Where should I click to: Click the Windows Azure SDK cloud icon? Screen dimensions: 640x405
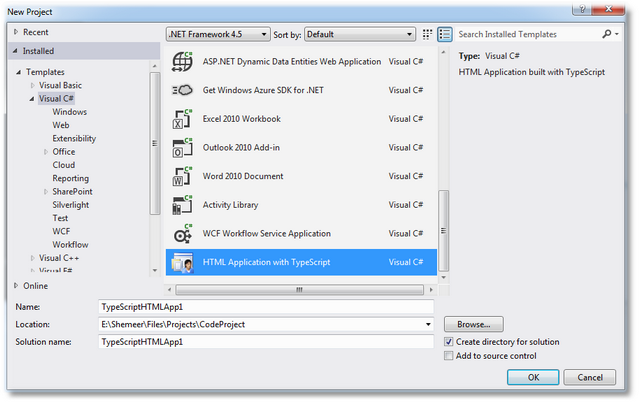[182, 90]
